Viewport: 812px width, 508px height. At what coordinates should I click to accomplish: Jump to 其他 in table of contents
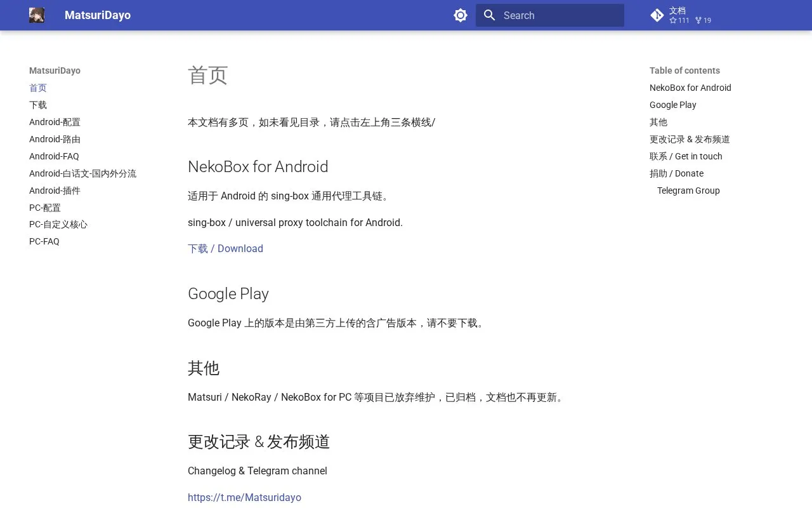click(658, 122)
